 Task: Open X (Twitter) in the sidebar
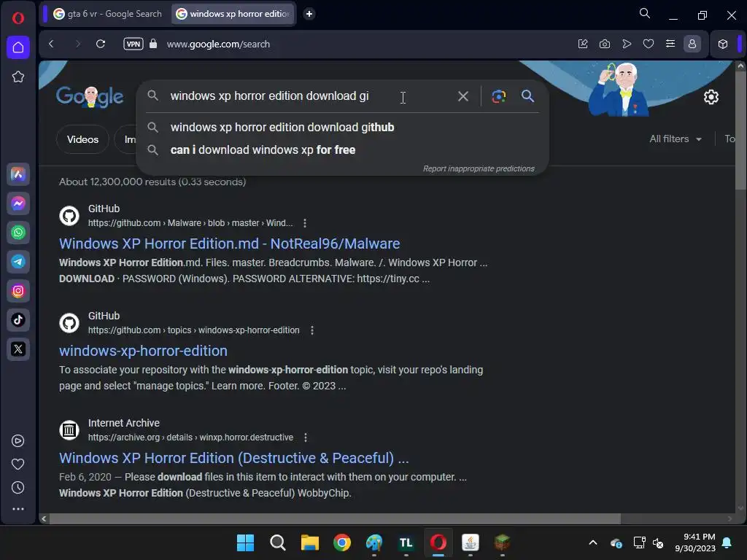pyautogui.click(x=18, y=349)
